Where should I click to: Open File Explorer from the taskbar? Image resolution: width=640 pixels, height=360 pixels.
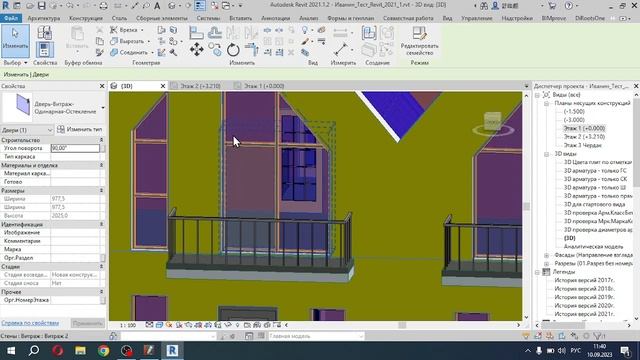80,351
